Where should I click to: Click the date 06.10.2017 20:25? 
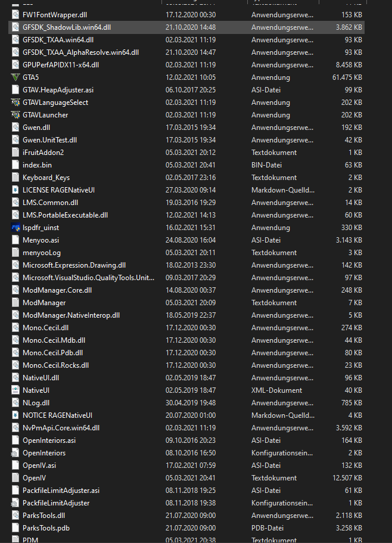pos(190,89)
